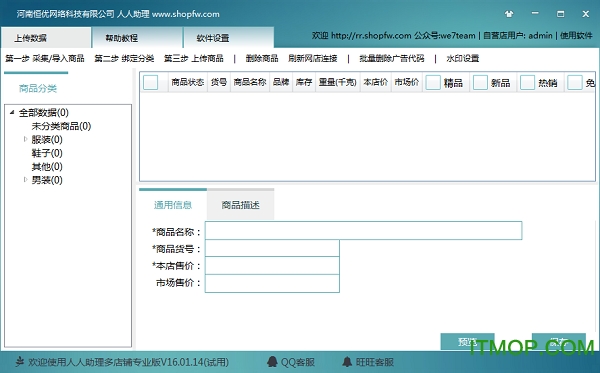Click the 旺旺客服 link text
This screenshot has height=373, width=600.
click(x=375, y=362)
